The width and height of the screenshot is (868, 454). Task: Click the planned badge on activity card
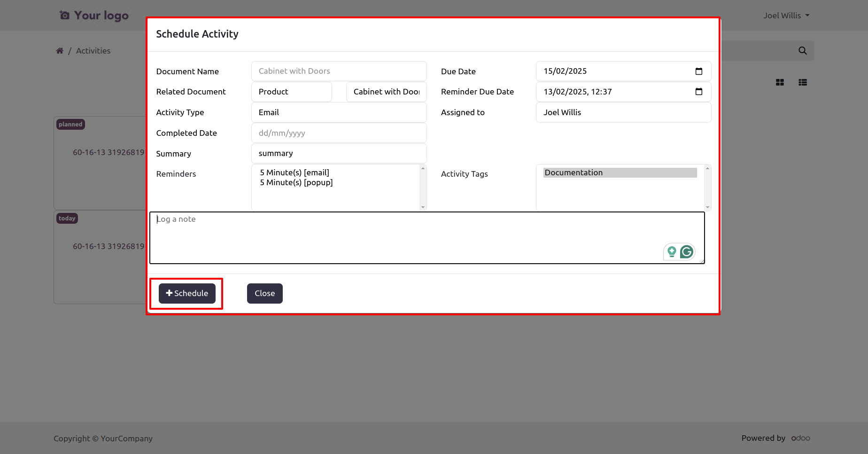click(70, 125)
